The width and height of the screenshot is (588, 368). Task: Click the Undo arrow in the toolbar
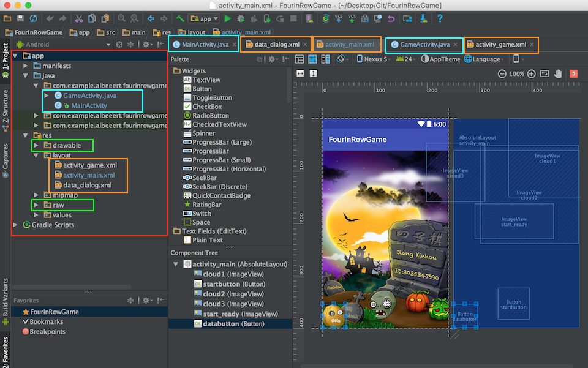pos(50,18)
